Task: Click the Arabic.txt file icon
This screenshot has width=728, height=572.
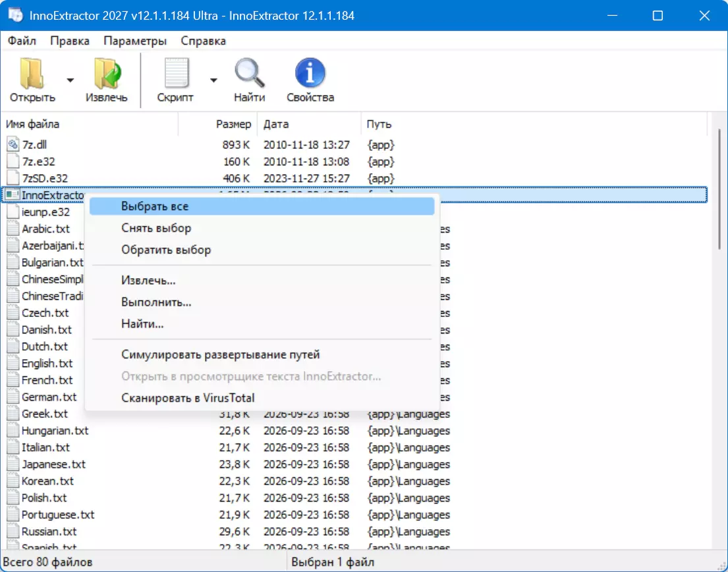Action: [13, 229]
